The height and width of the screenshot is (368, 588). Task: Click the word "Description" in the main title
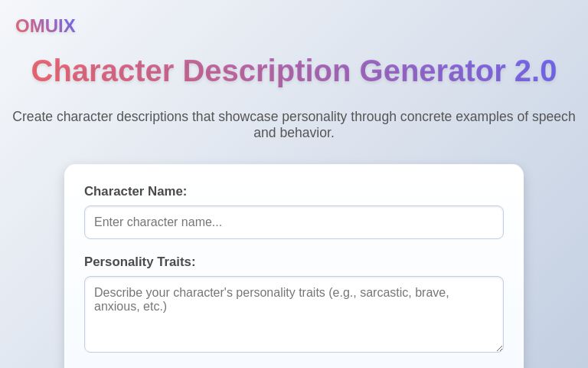click(266, 71)
